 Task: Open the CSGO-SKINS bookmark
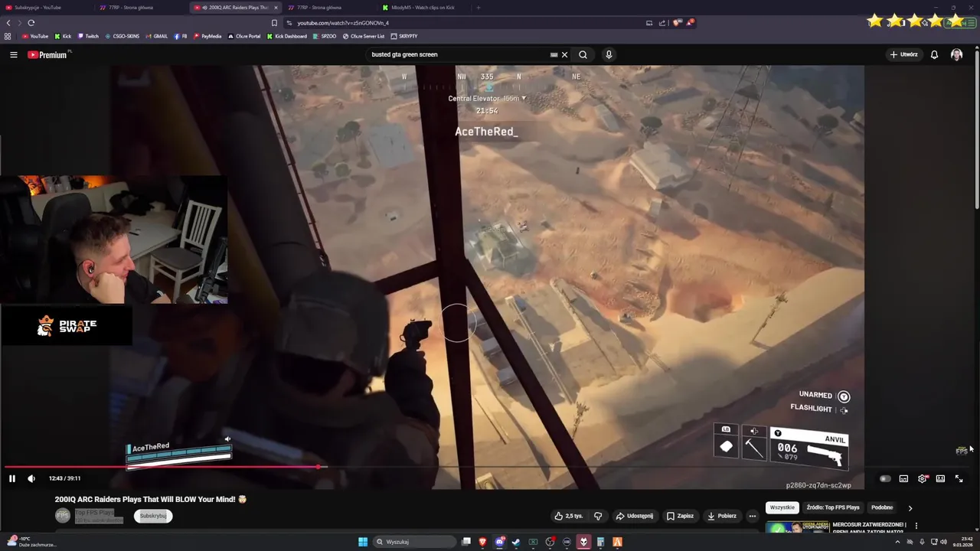point(122,36)
